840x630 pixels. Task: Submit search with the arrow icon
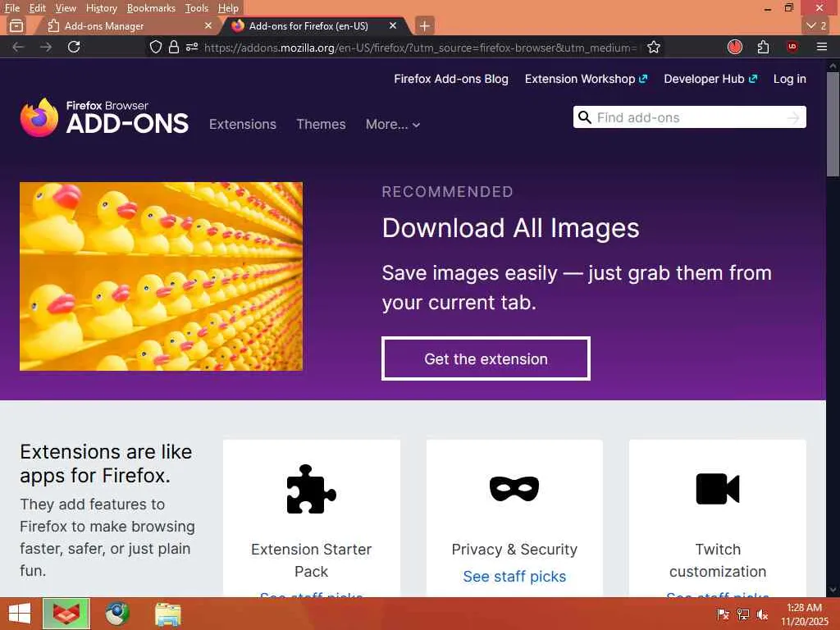click(x=793, y=118)
